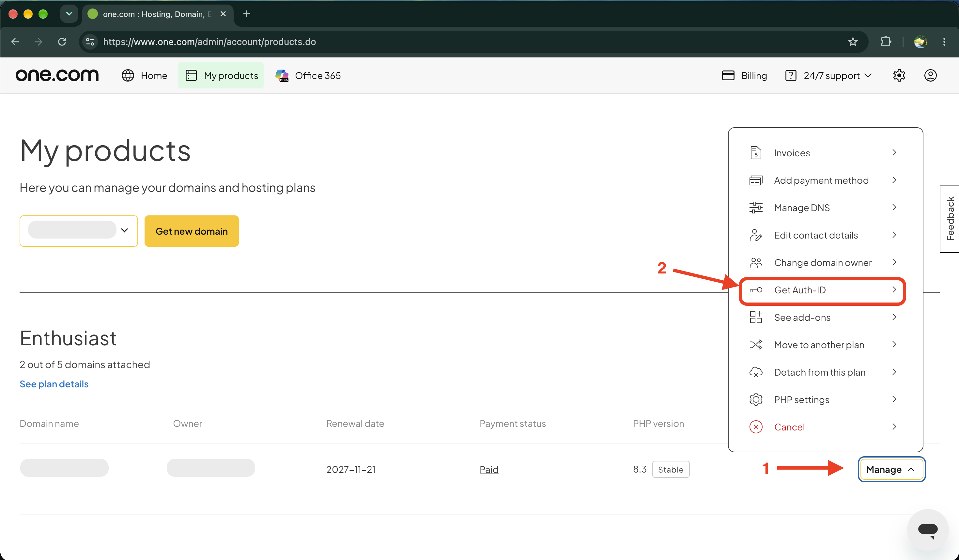Open the user profile icon

click(x=930, y=75)
